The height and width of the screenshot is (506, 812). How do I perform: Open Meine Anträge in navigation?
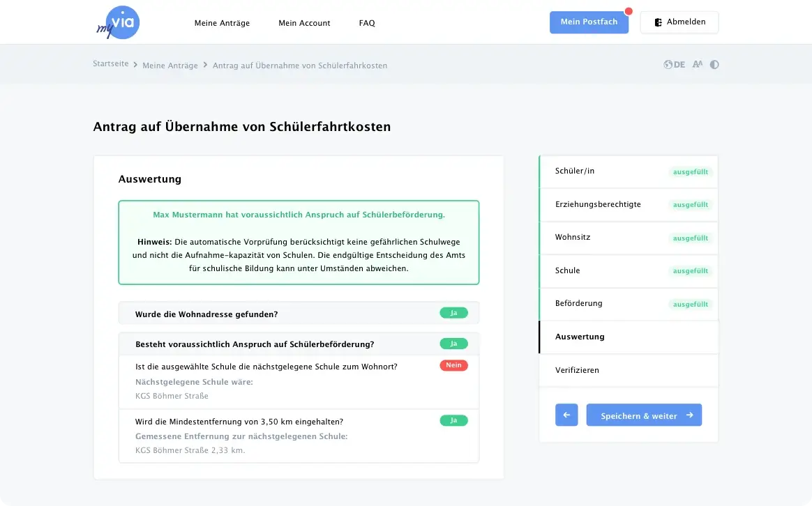click(222, 23)
